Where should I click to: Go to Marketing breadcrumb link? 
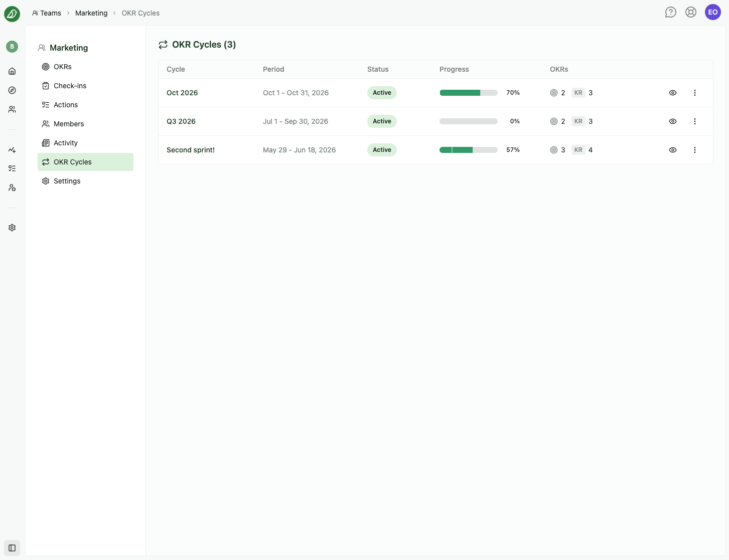pos(91,13)
